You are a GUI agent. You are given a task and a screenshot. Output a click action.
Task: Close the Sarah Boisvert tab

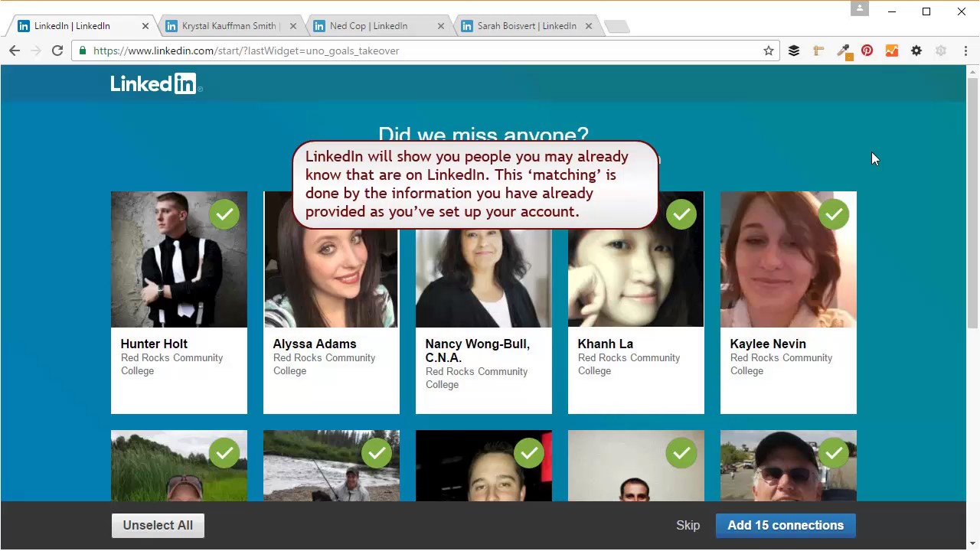coord(589,26)
